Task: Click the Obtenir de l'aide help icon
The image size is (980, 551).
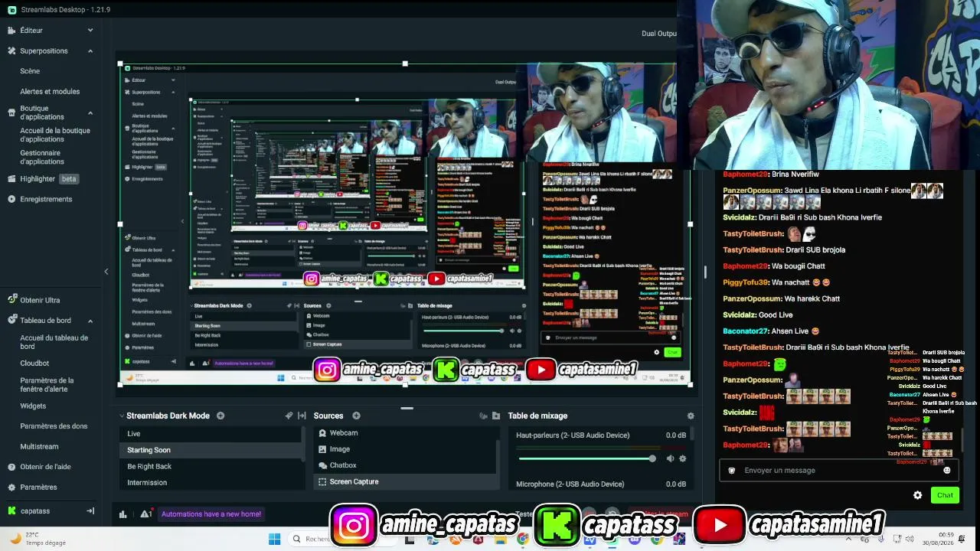Action: click(11, 467)
